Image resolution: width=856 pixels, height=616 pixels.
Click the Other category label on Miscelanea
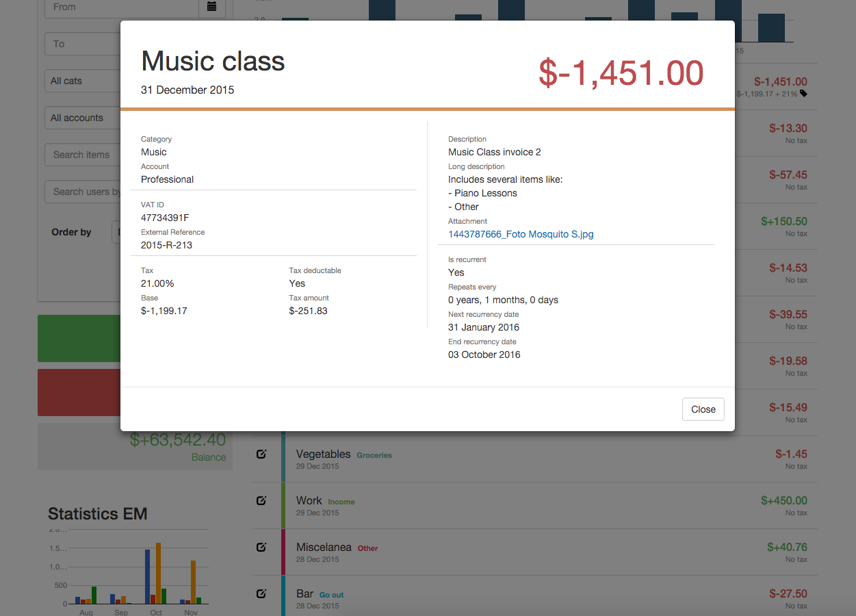click(367, 548)
